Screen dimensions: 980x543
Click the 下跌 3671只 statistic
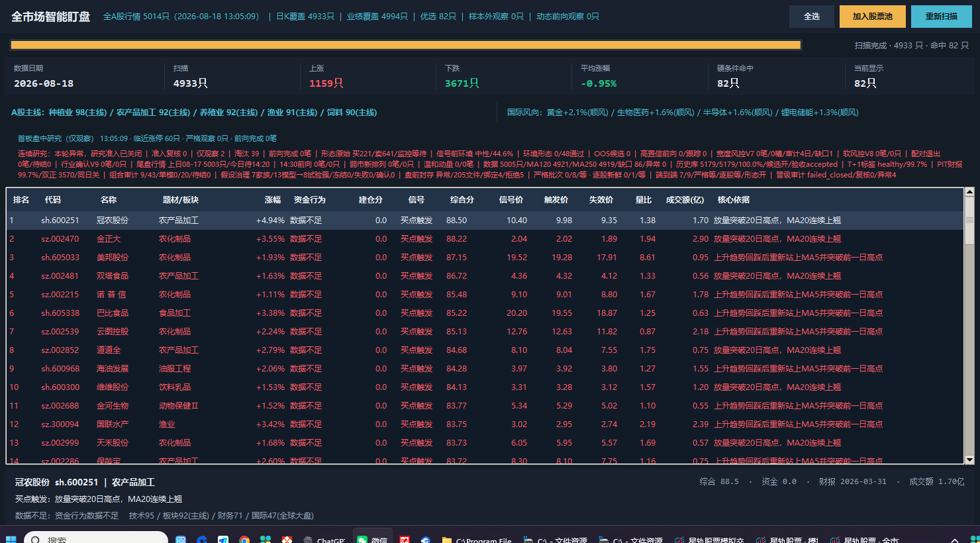click(x=462, y=77)
